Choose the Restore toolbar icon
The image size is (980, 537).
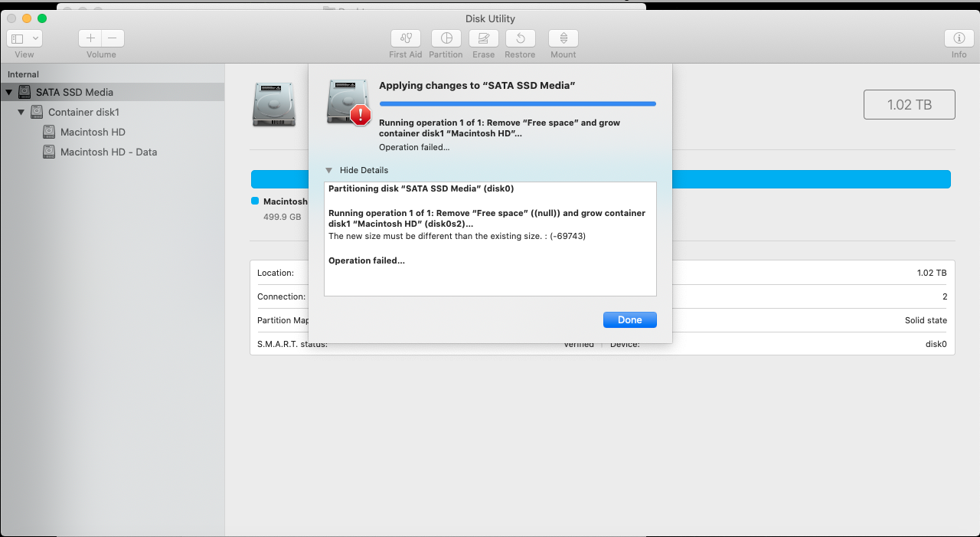[x=521, y=38]
